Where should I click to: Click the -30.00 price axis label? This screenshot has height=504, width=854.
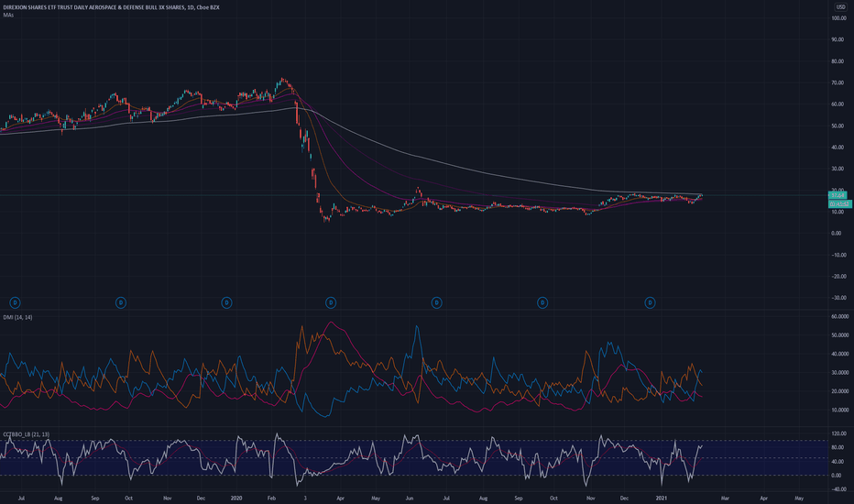coord(838,298)
